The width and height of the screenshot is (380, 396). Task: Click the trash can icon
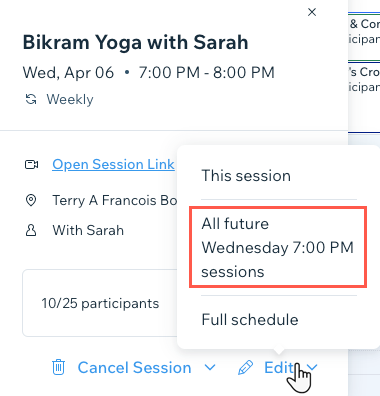pyautogui.click(x=58, y=367)
